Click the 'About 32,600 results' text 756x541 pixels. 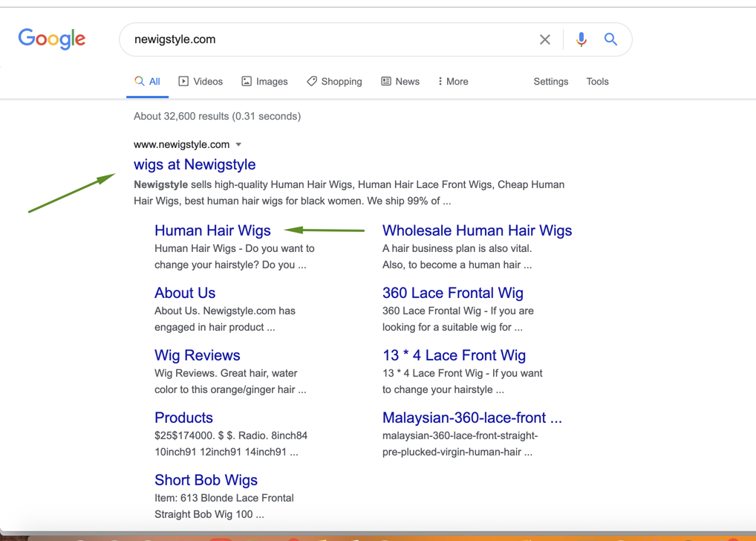[218, 117]
